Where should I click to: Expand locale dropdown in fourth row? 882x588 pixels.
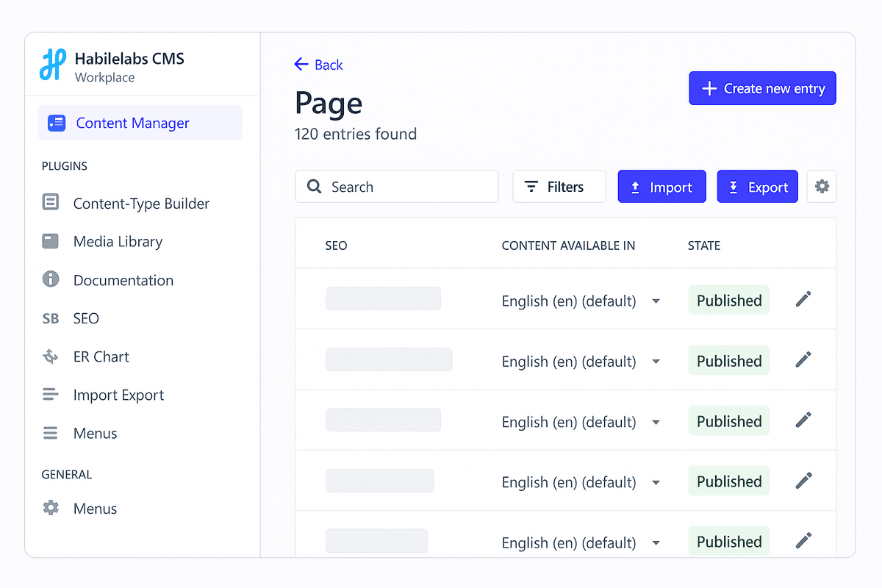coord(656,482)
